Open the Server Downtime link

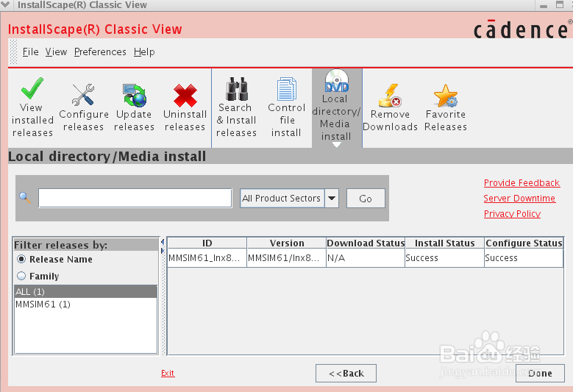point(519,198)
